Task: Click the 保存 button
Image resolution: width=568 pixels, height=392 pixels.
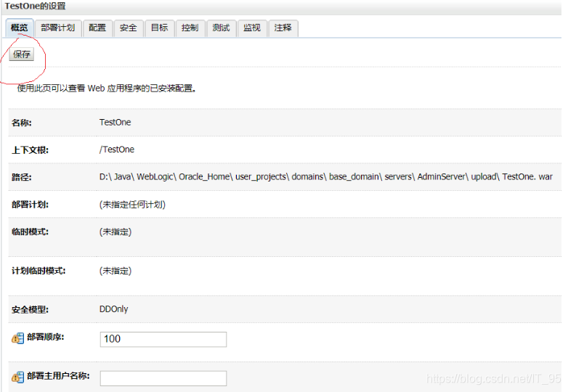Action: (x=21, y=54)
